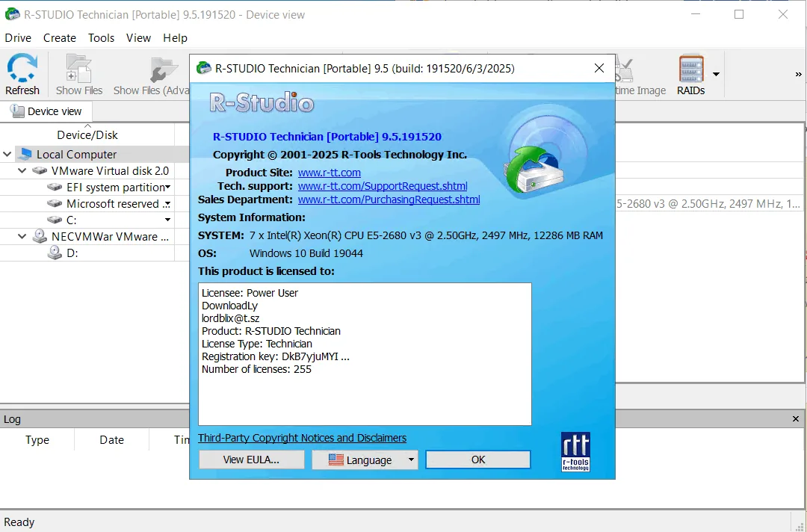Collapse the NECVMWar VMware node
Viewport: 807px width, 532px height.
[x=22, y=237]
